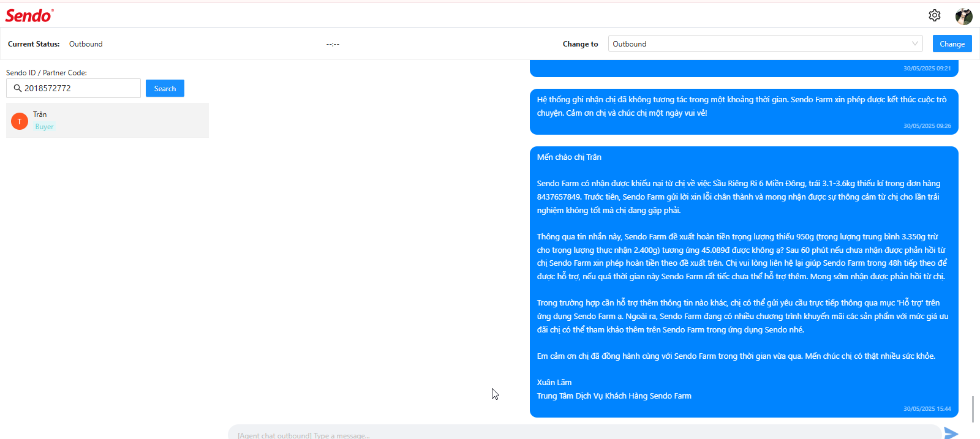The width and height of the screenshot is (980, 439).
Task: Click the 30/05/2025 15:44 message timestamp
Action: click(927, 408)
